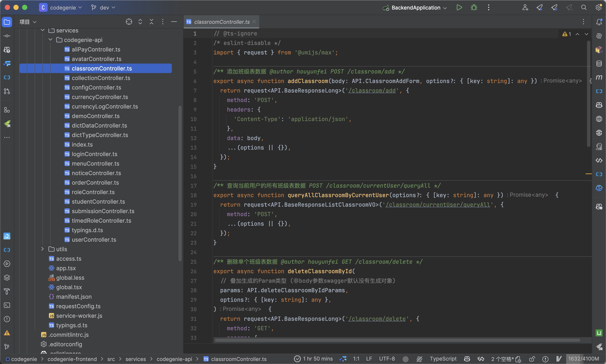Open the Notifications bell icon
The width and height of the screenshot is (606, 364).
click(599, 22)
